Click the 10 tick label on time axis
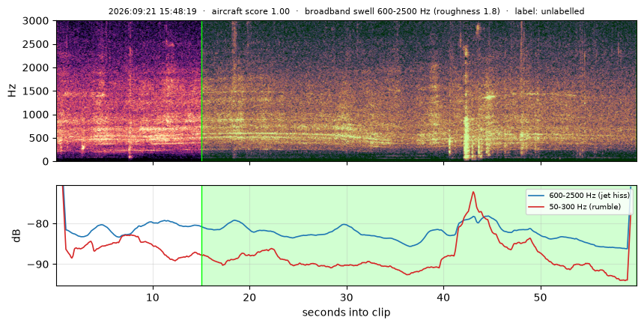Image resolution: width=644 pixels, height=326 pixels. point(153,297)
